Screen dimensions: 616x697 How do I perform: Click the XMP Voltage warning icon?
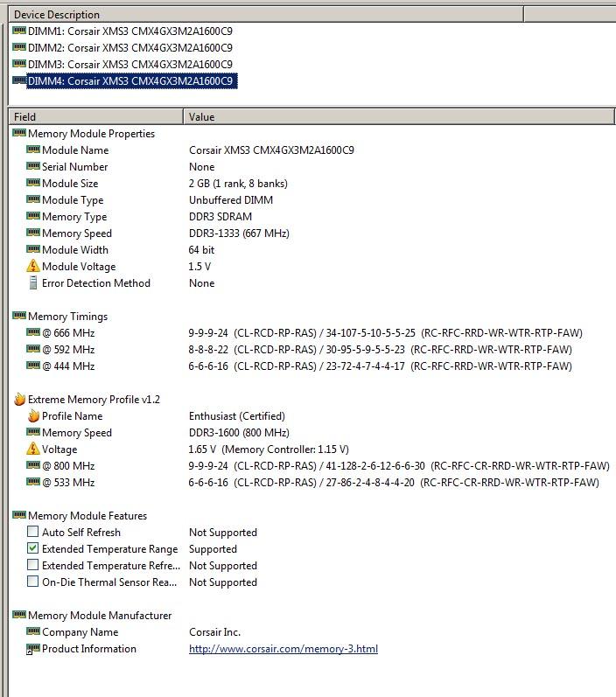(x=33, y=449)
